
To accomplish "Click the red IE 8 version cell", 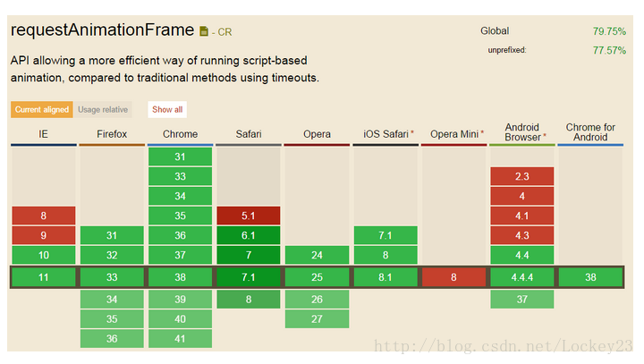I will tap(44, 216).
